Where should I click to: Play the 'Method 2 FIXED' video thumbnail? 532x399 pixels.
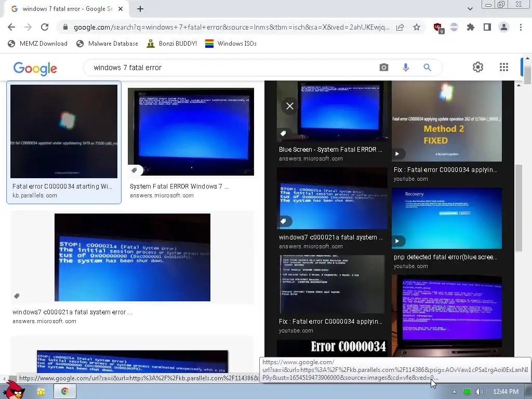click(x=446, y=121)
